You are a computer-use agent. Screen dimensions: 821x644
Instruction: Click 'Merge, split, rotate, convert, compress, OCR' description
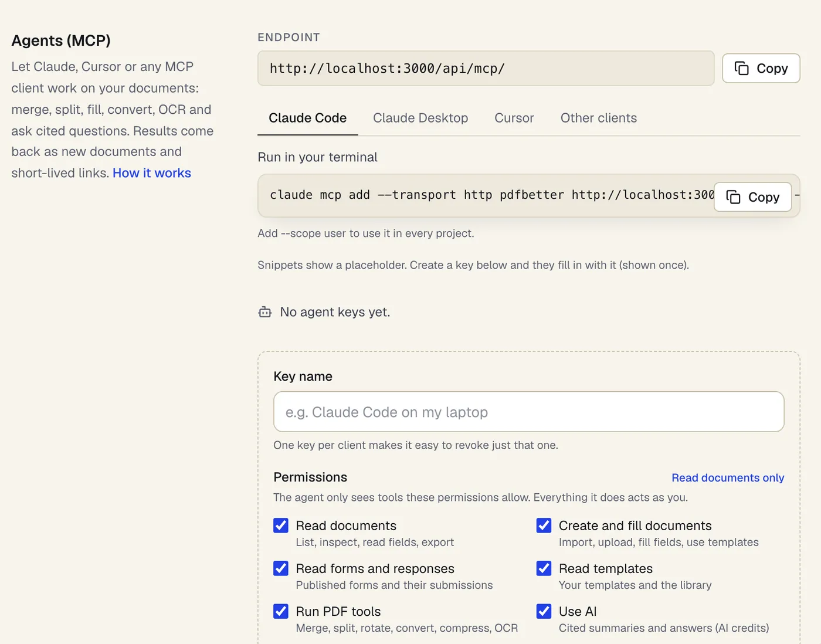[407, 628]
